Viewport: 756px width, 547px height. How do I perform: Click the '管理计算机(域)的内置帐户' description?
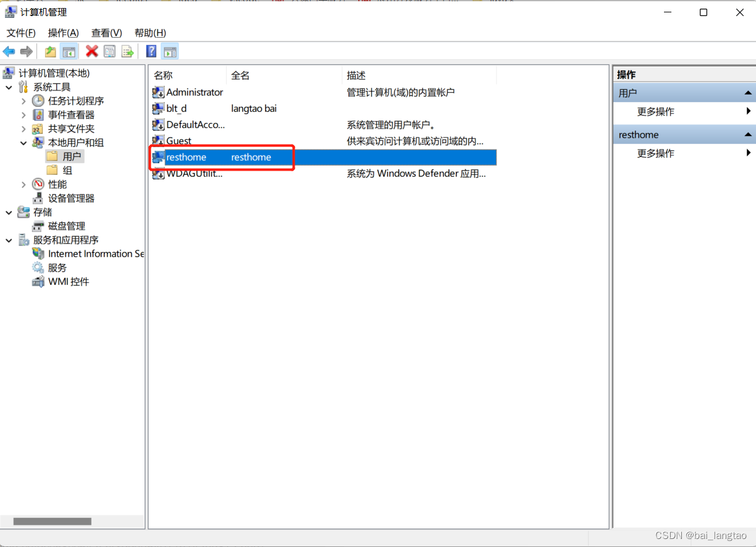click(x=401, y=92)
